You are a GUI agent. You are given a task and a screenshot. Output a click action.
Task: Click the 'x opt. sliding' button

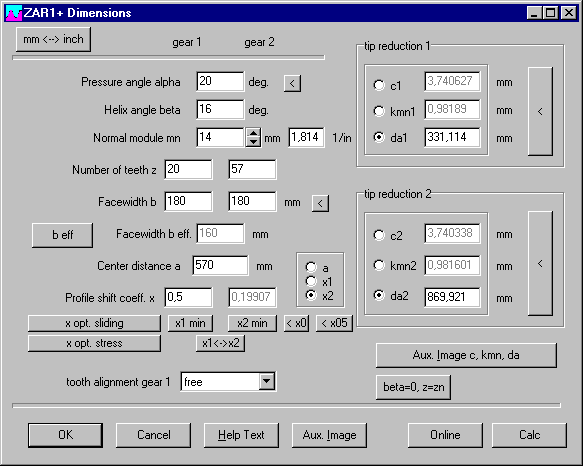click(94, 323)
